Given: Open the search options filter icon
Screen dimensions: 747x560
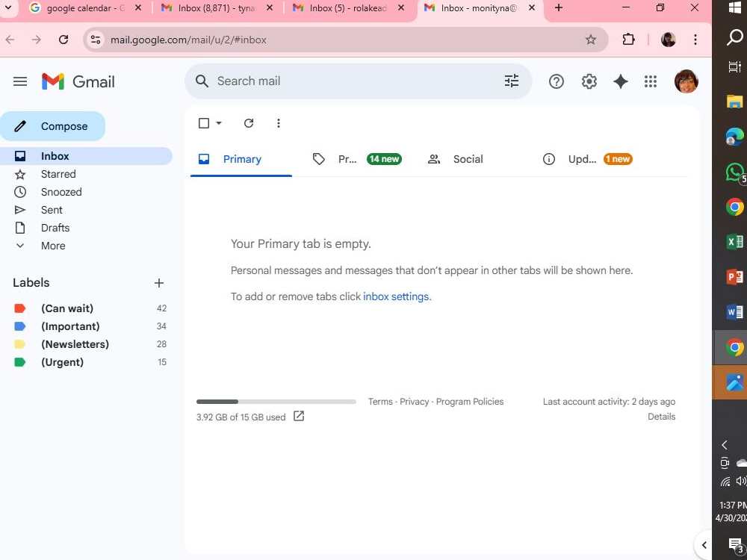Looking at the screenshot, I should (511, 81).
